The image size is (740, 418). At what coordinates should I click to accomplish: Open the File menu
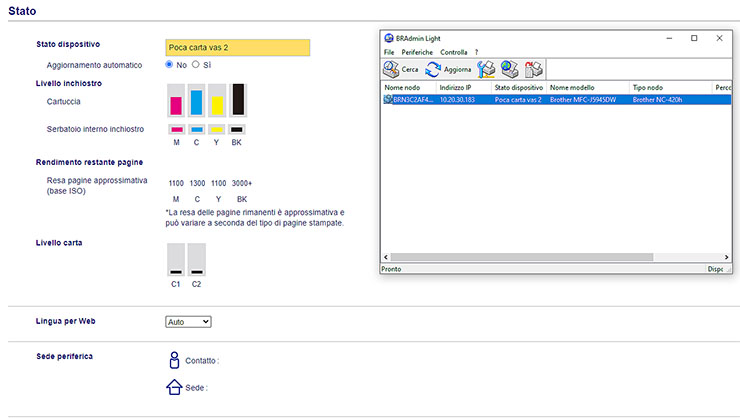point(390,52)
